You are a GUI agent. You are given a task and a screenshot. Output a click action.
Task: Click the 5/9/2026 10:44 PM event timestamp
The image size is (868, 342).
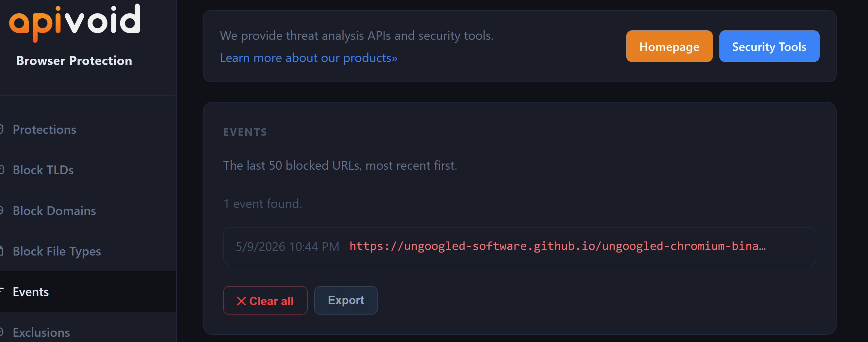coord(287,247)
